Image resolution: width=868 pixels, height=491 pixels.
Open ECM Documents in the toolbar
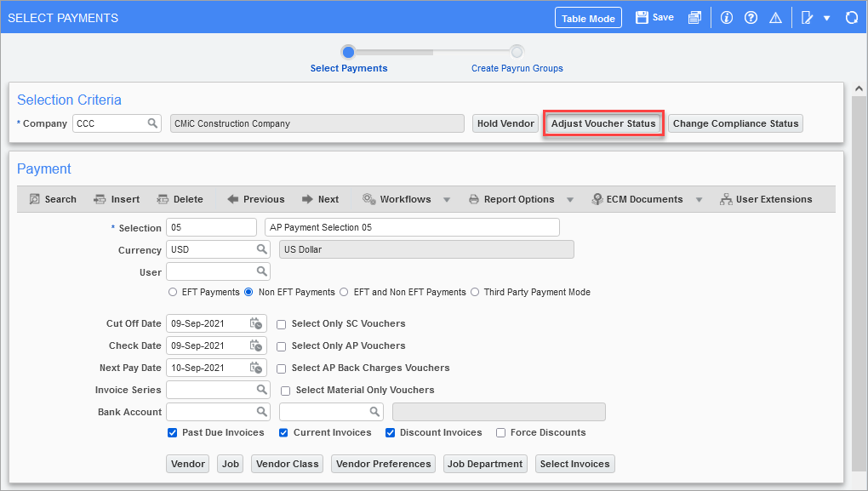coord(637,199)
